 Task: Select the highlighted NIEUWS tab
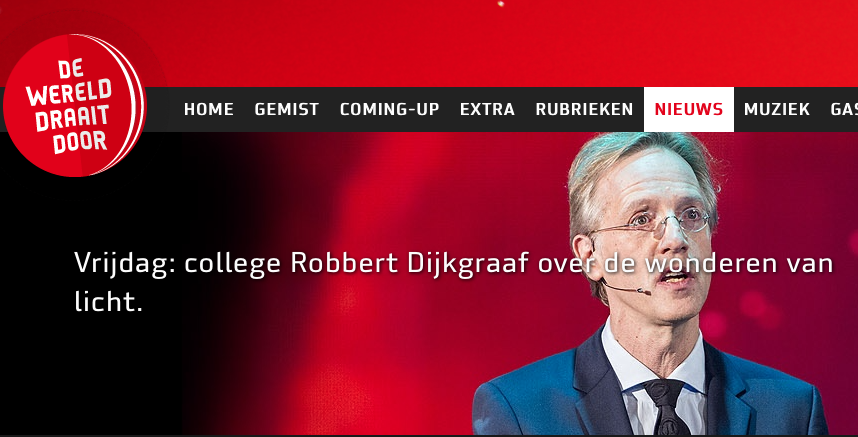(689, 109)
